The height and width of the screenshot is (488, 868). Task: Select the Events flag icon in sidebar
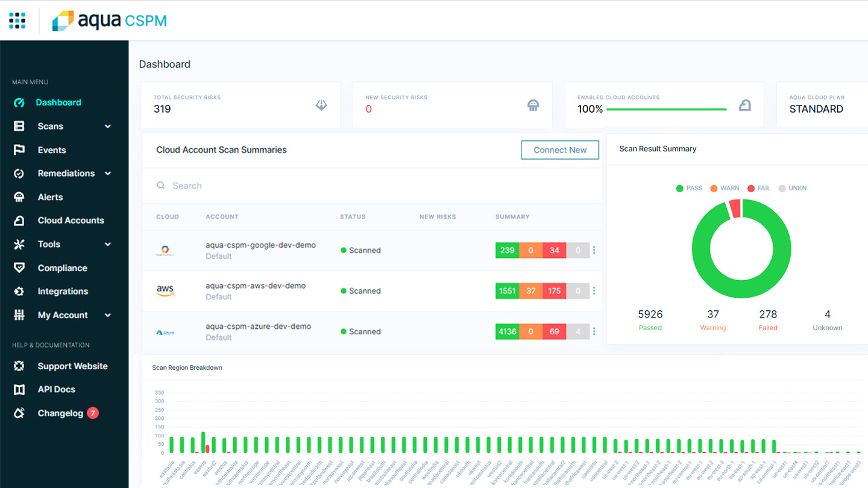pyautogui.click(x=19, y=149)
